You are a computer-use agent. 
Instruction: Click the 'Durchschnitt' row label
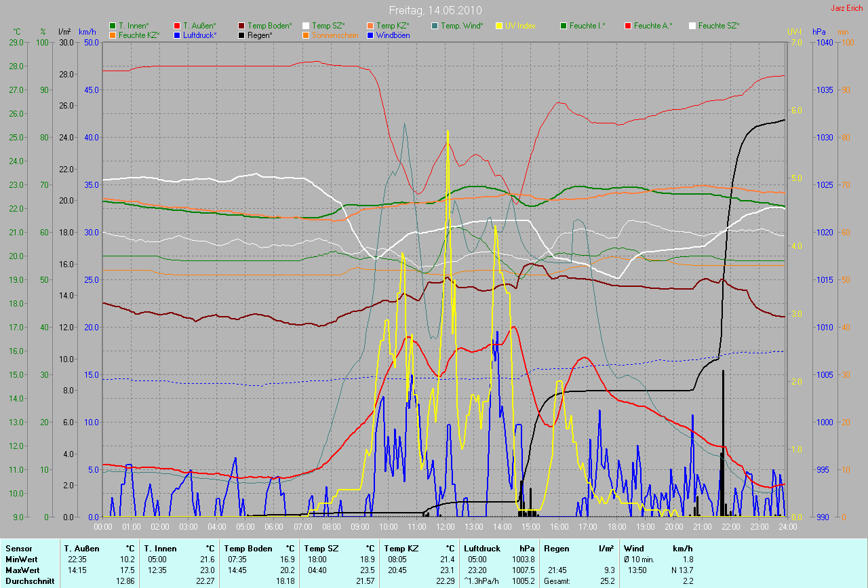[x=29, y=581]
